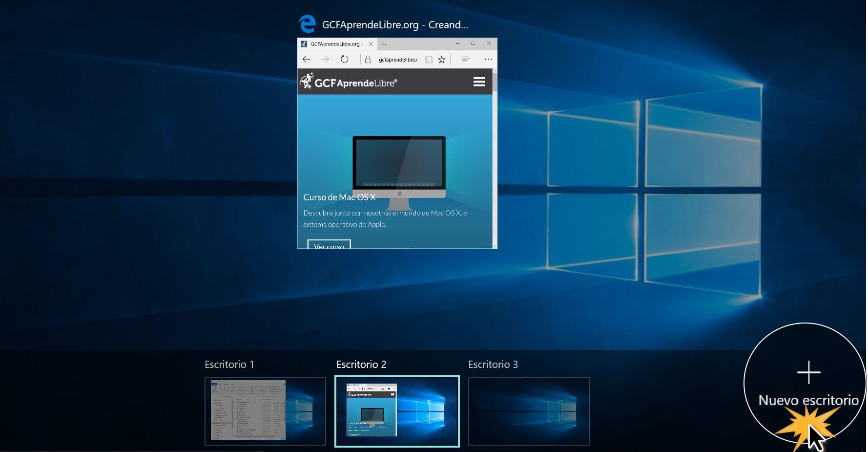Open the Edge window preview
This screenshot has width=868, height=452.
pyautogui.click(x=397, y=143)
